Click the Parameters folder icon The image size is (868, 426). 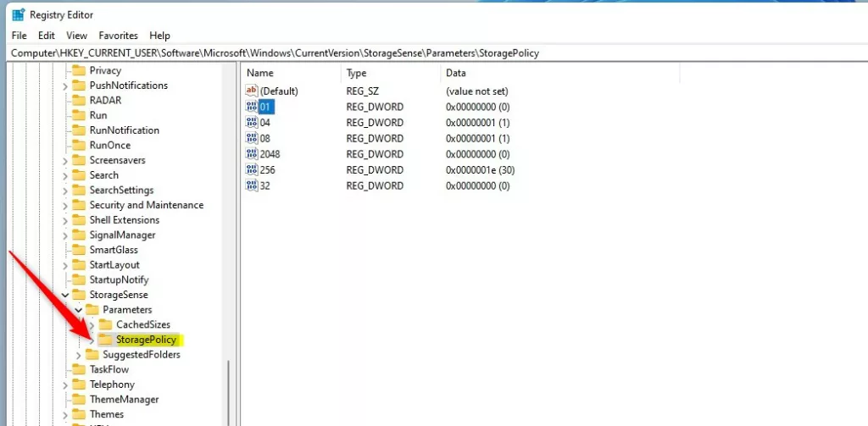click(92, 309)
